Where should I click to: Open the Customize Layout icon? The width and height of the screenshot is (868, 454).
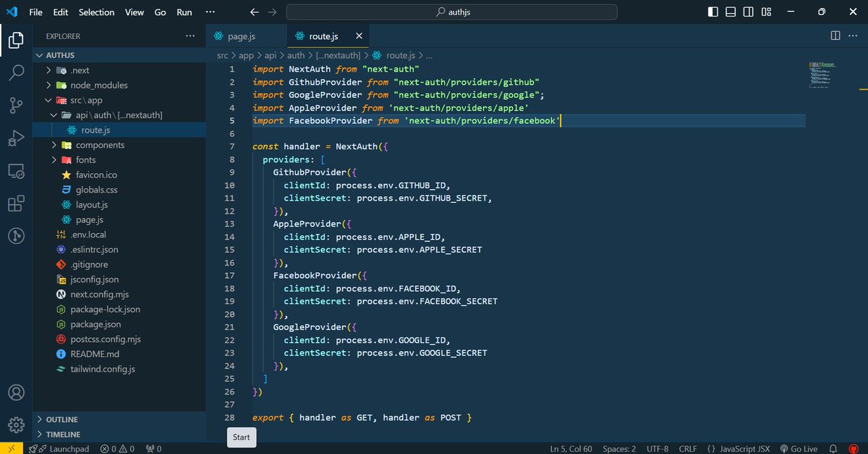[x=767, y=12]
